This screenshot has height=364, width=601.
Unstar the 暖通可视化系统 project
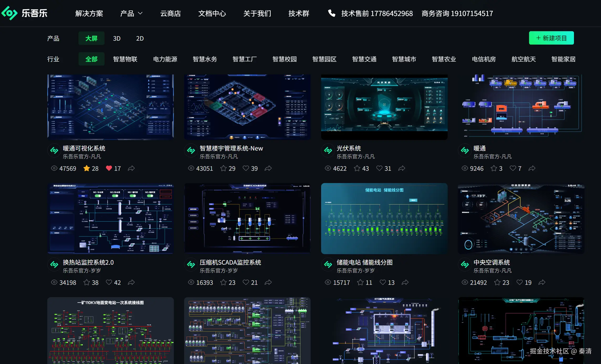click(x=87, y=168)
